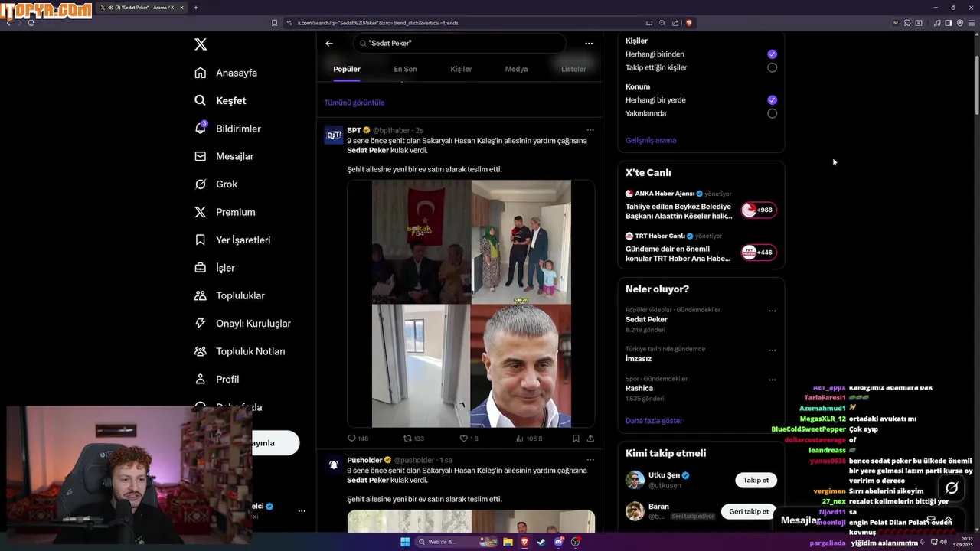Select the 'Sedat Peker' browser tab
This screenshot has width=980, height=551.
pos(140,8)
